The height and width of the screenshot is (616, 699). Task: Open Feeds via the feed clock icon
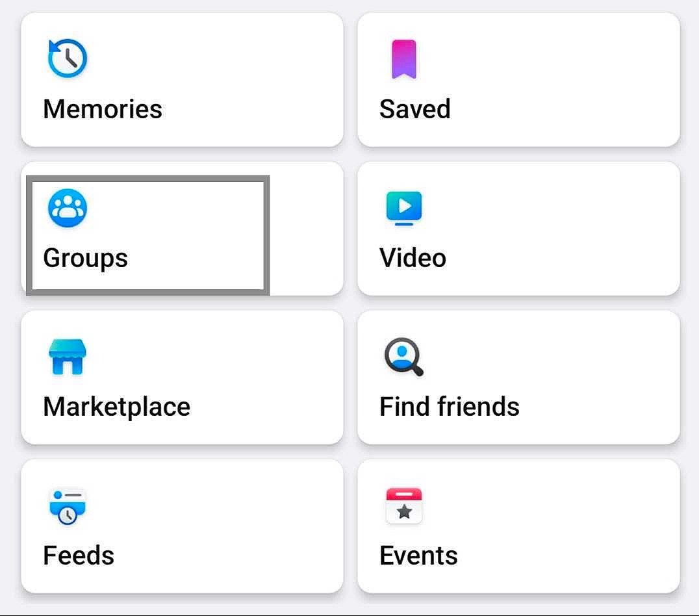(x=67, y=506)
